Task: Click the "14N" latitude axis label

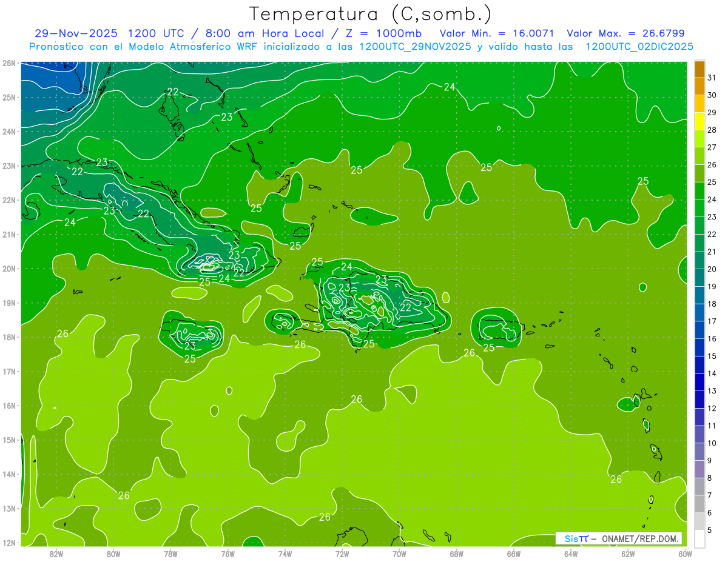Action: (9, 474)
